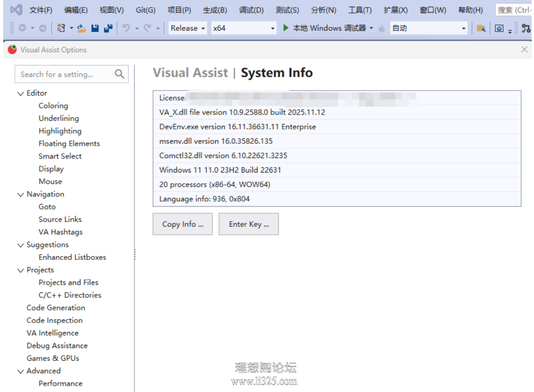
Task: Click the navigate backward arrow icon
Action: click(22, 28)
